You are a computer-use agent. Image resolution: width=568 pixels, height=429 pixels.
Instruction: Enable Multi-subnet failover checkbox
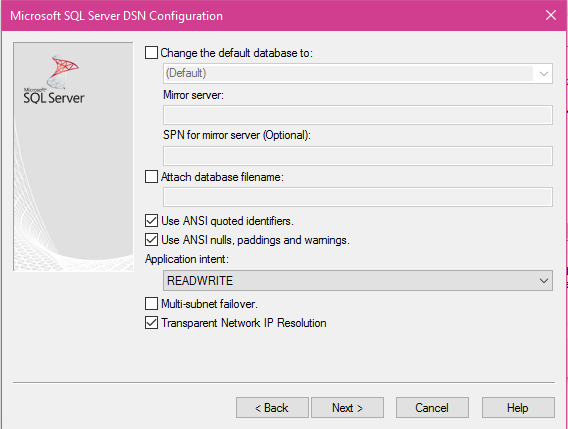[151, 304]
